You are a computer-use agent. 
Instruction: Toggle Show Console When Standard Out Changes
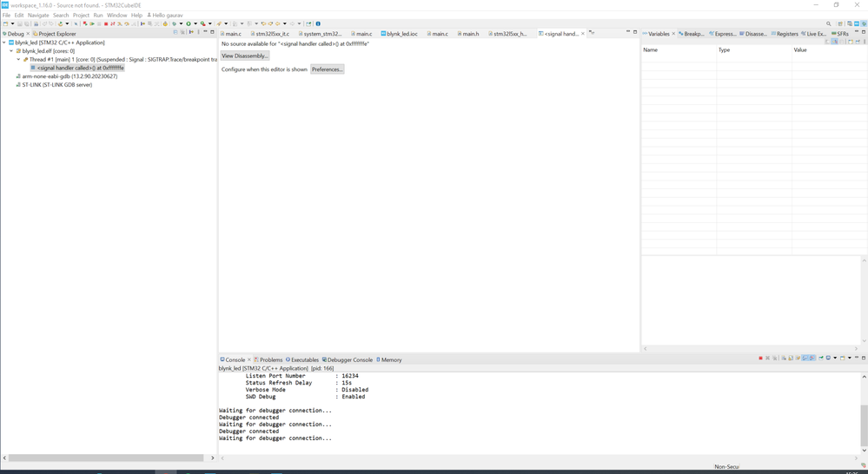[x=805, y=358]
